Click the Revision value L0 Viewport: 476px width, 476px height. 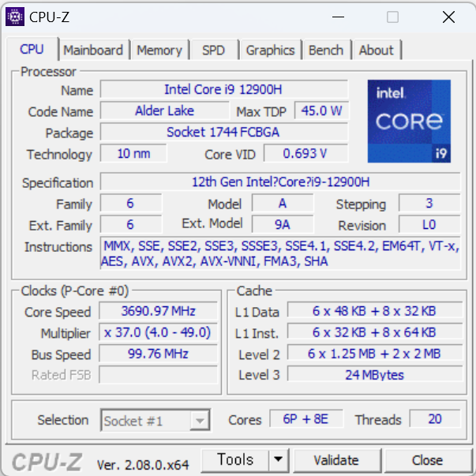pyautogui.click(x=429, y=225)
